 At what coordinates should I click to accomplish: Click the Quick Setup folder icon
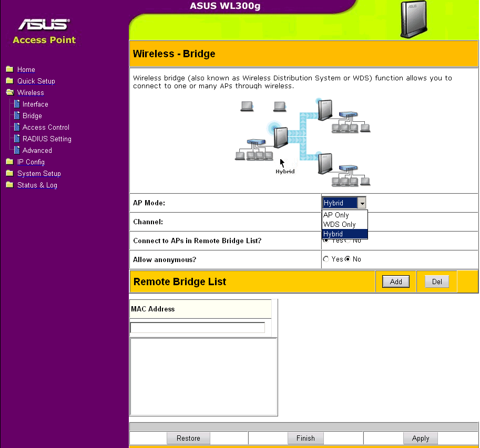[10, 81]
